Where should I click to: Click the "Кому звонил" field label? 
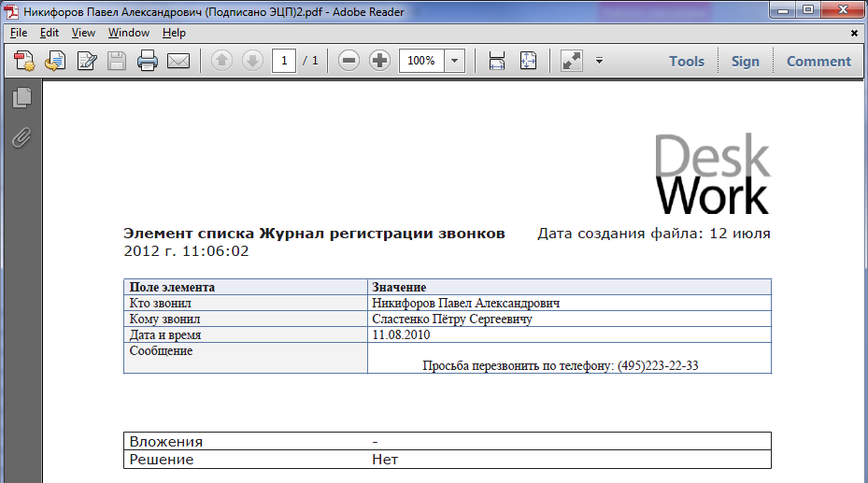click(x=164, y=320)
